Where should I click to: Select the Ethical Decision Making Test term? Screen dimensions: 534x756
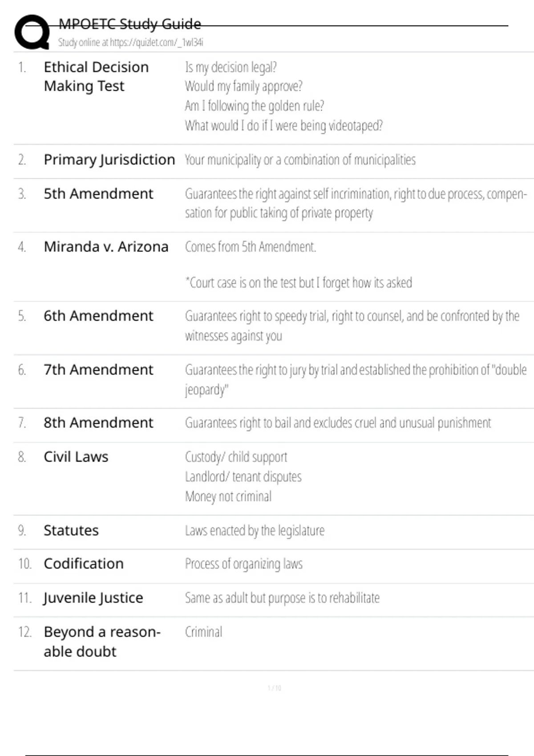click(x=96, y=76)
